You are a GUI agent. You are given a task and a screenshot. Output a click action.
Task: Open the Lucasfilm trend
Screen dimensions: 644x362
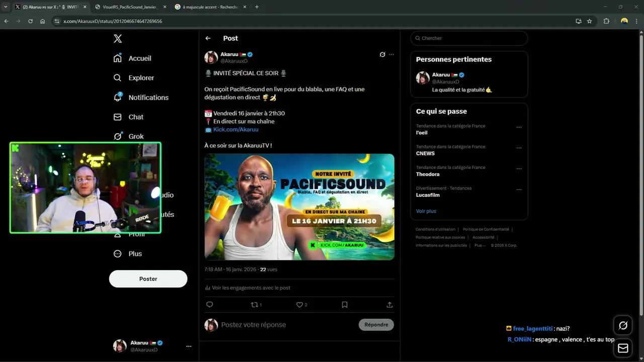pyautogui.click(x=428, y=195)
